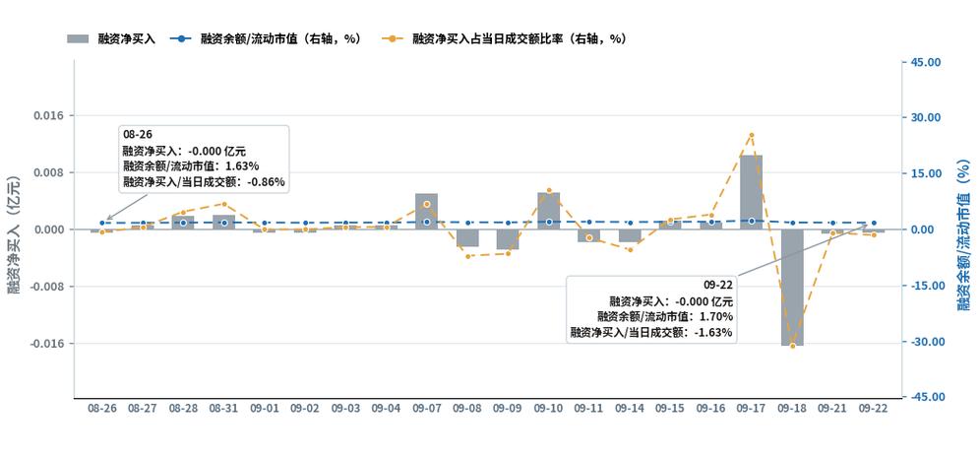The height and width of the screenshot is (458, 980).
Task: Click the 09-10 x-axis label
Action: point(548,408)
